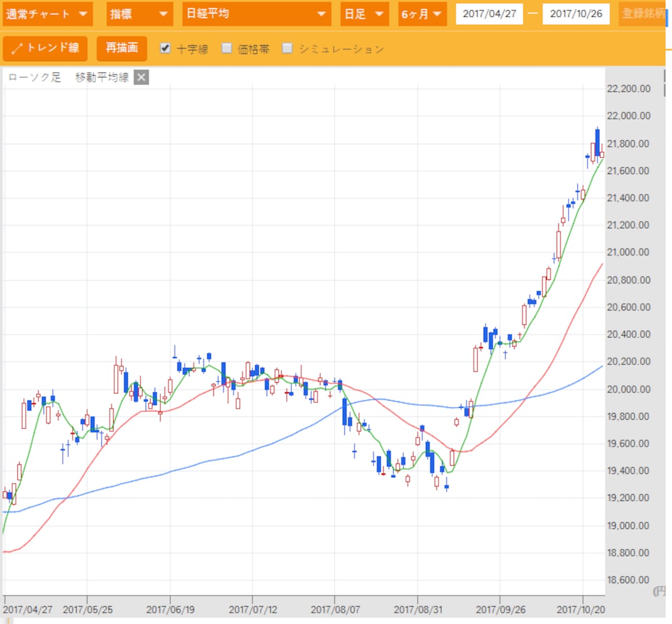Change the 日足 interval dropdown
Viewport: 672px width, 624px height.
click(364, 14)
